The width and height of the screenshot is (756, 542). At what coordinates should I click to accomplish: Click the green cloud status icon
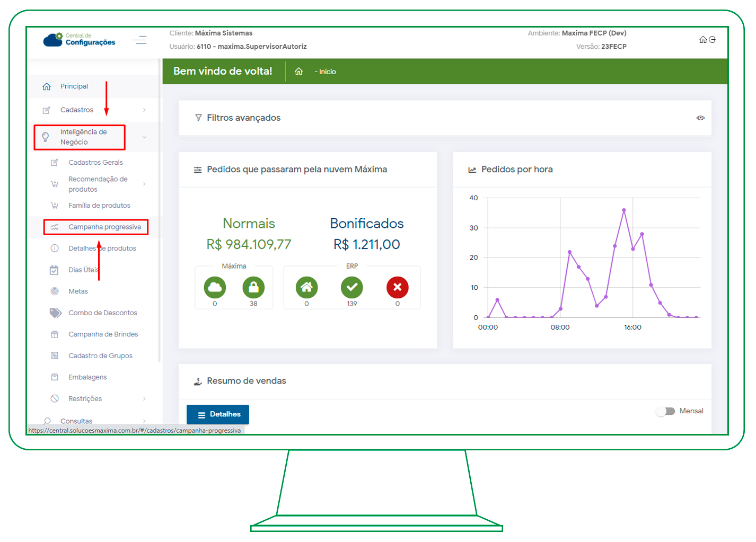tap(215, 288)
